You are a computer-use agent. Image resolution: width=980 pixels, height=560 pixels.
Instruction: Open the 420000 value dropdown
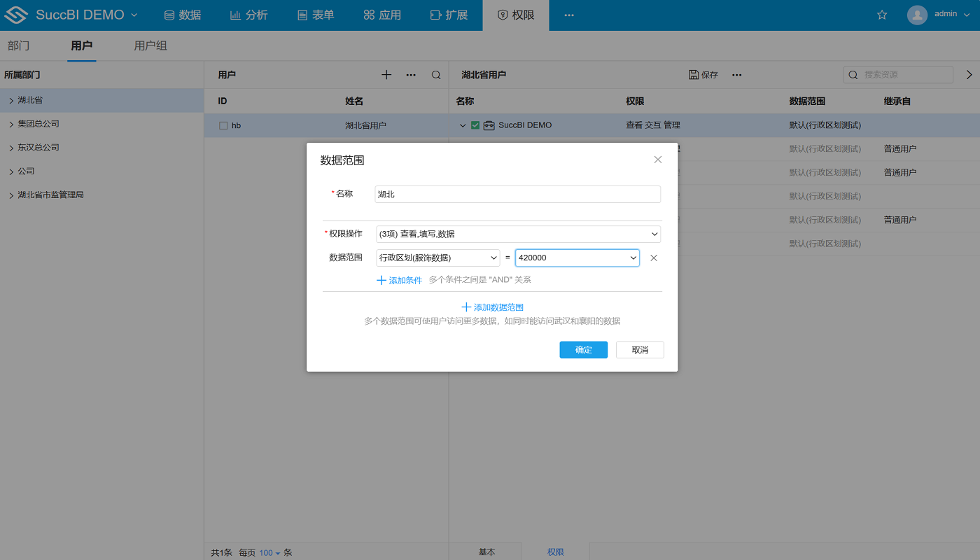[577, 258]
